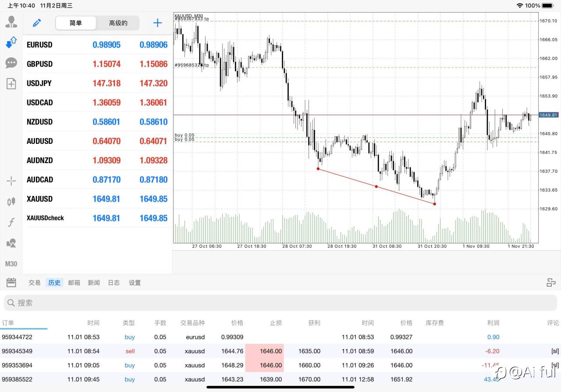Open the M30 timeframe selector
The width and height of the screenshot is (561, 392).
pyautogui.click(x=11, y=264)
